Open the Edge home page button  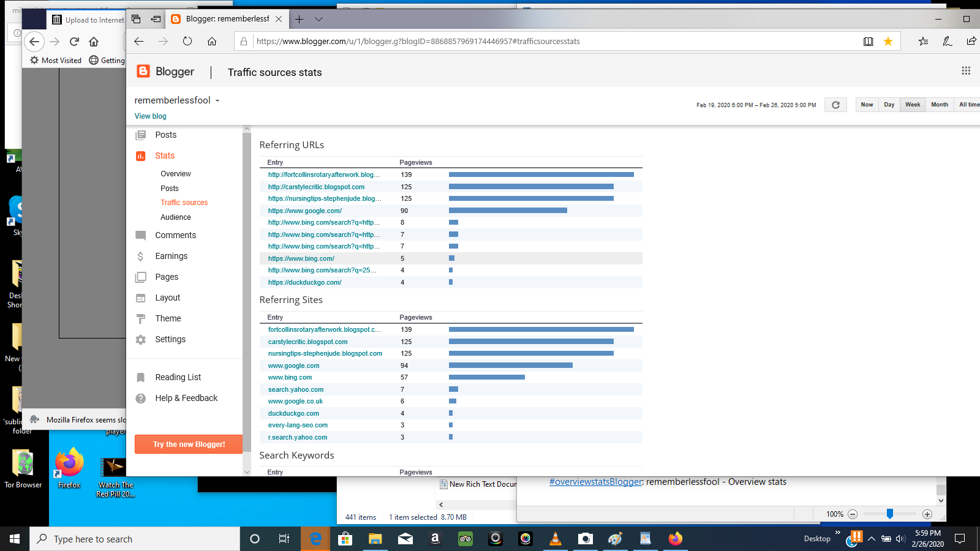tap(212, 42)
